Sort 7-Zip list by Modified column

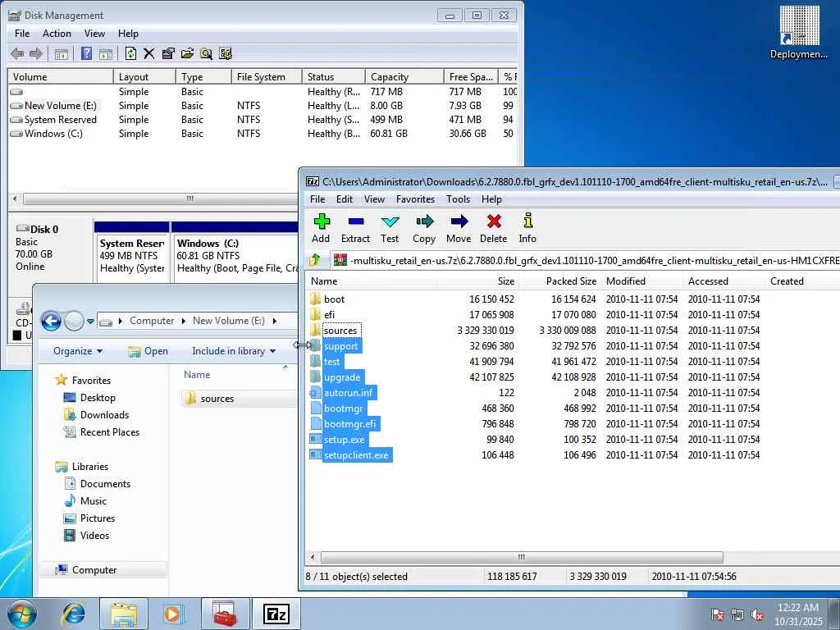[x=642, y=281]
